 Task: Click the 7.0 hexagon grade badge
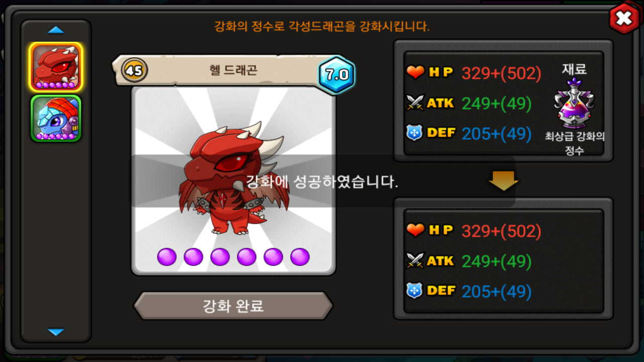337,75
